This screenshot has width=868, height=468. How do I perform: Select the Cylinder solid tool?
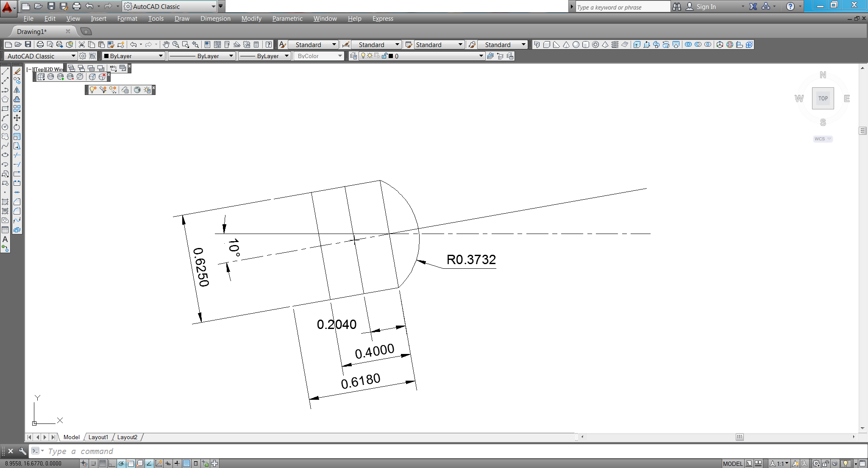(586, 45)
